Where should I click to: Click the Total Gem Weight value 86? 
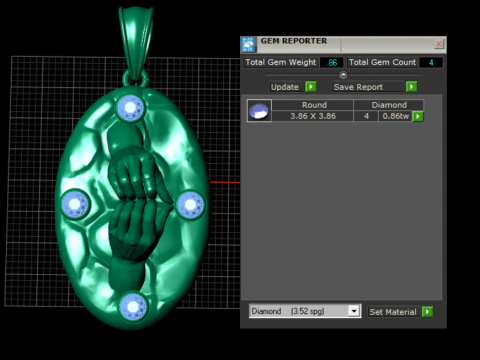332,62
